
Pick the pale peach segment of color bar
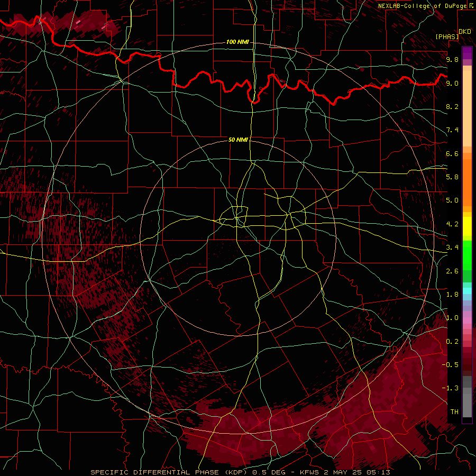pos(467,108)
